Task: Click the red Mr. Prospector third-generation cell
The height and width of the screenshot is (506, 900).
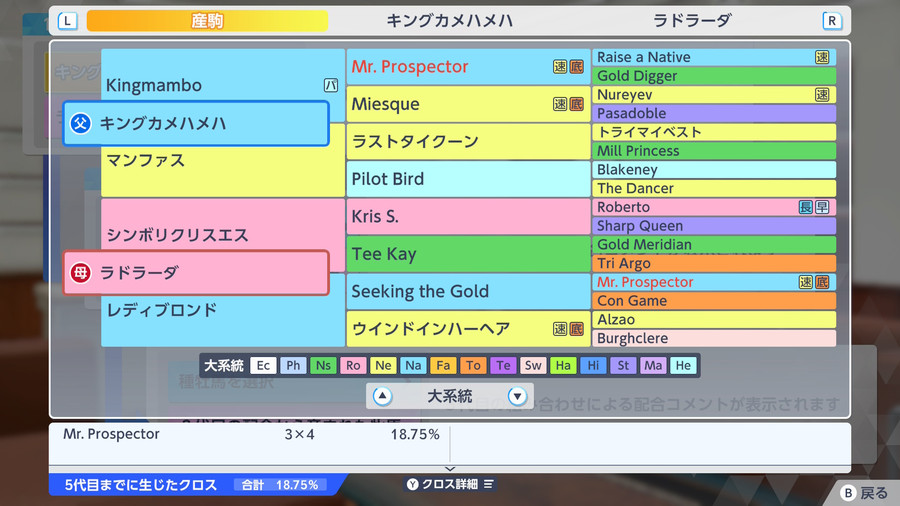Action: (468, 67)
